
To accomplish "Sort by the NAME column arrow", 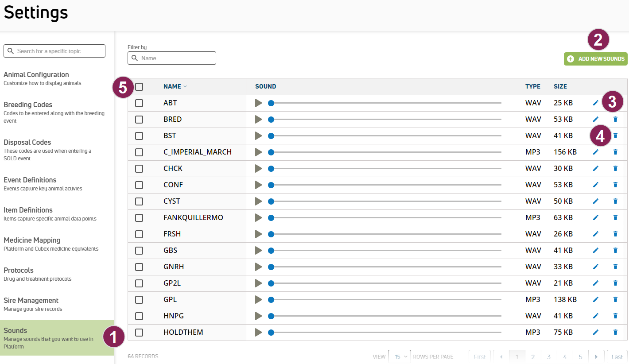I will [185, 87].
